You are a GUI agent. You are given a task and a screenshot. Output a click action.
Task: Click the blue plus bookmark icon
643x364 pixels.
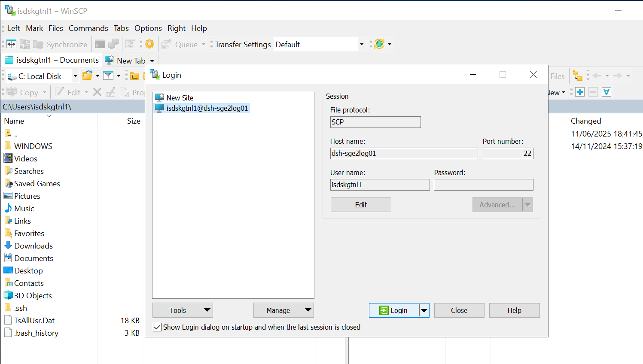579,91
